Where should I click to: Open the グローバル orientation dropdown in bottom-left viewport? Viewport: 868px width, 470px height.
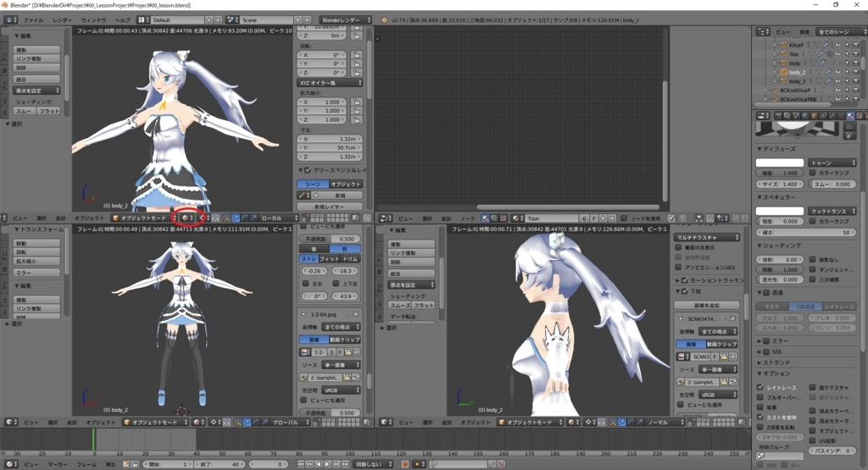pos(290,422)
